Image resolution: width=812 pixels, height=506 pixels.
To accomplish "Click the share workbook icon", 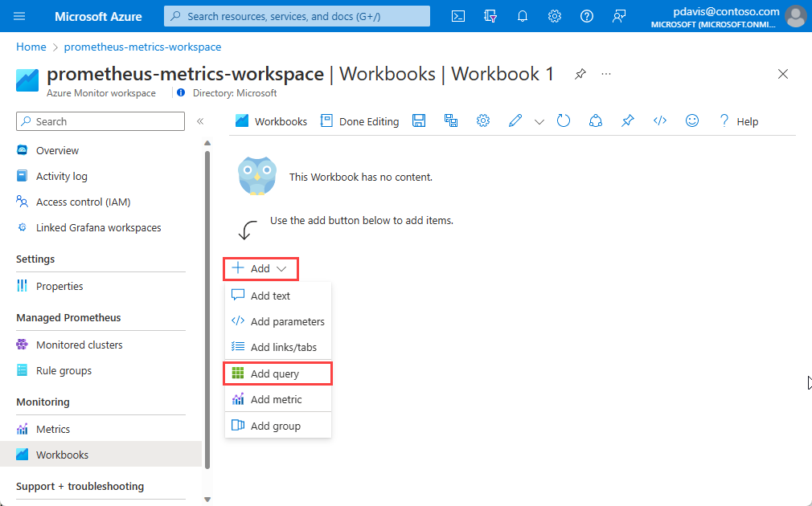I will pos(596,121).
